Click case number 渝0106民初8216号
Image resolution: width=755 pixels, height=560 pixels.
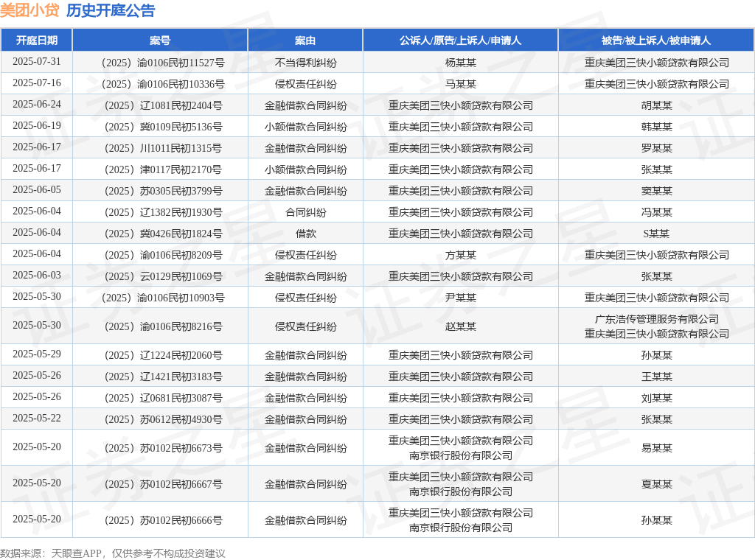pyautogui.click(x=163, y=326)
